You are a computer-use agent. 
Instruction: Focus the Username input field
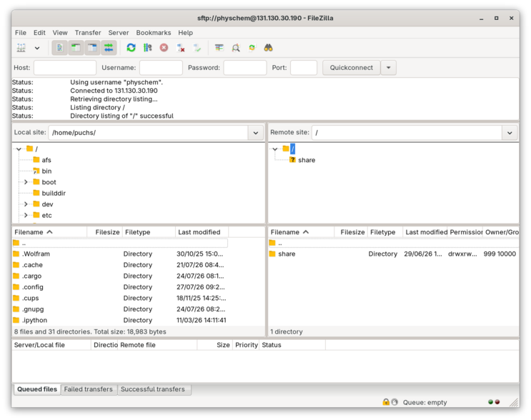[161, 68]
